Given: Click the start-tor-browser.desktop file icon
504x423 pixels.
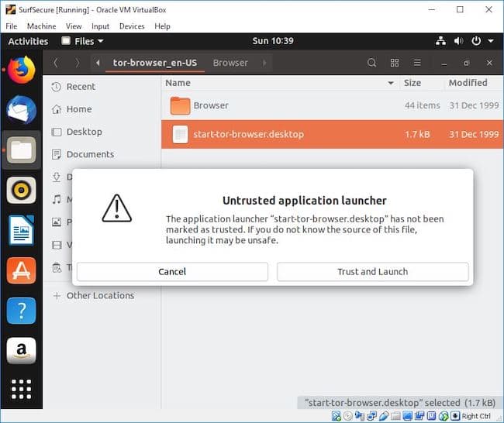Looking at the screenshot, I should [x=180, y=134].
